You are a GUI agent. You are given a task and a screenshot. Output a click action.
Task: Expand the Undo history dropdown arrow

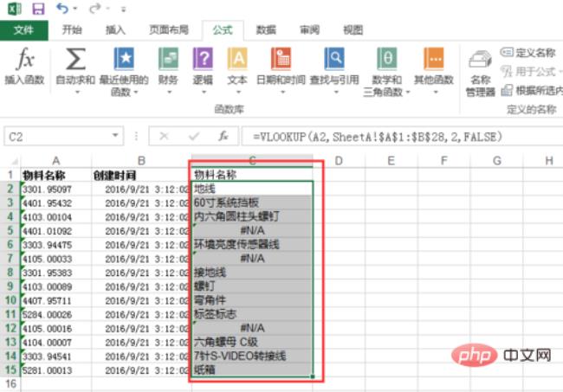coord(75,9)
